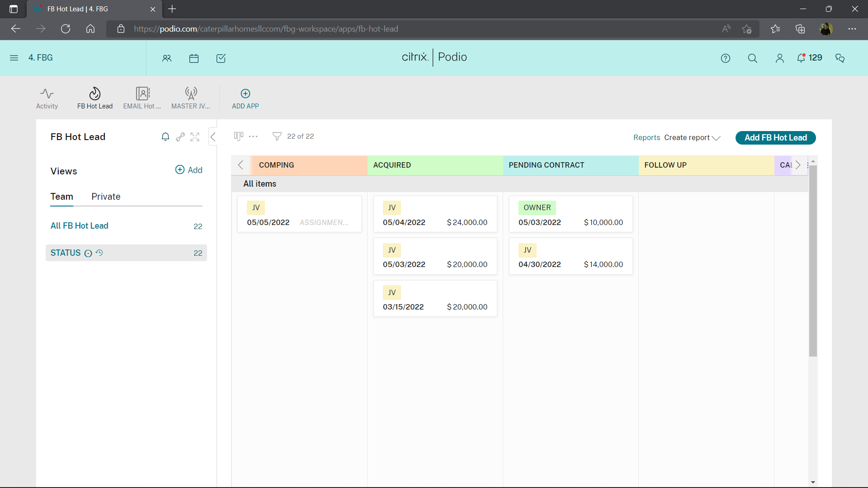
Task: Toggle fullscreen expand arrows icon
Action: (x=195, y=137)
